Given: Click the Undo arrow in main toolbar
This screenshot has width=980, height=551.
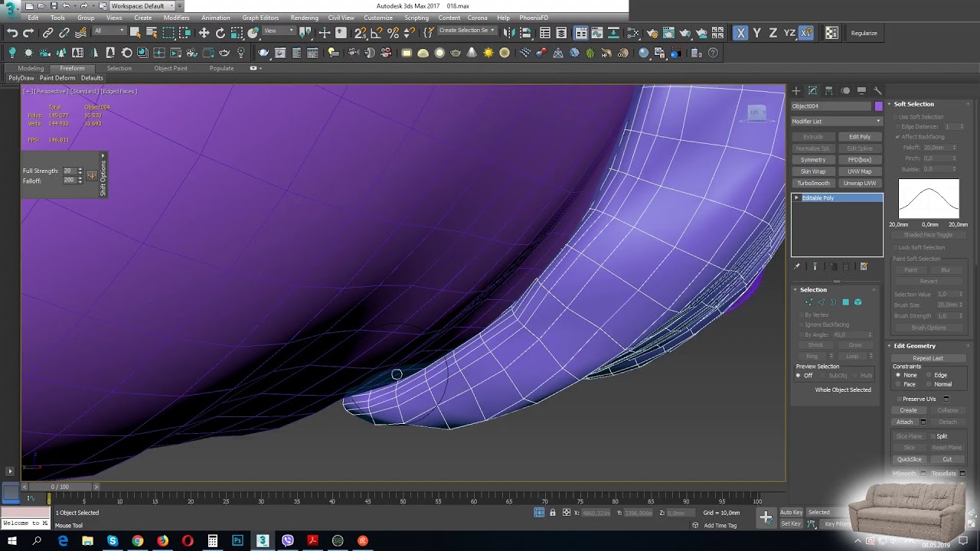Looking at the screenshot, I should [12, 33].
